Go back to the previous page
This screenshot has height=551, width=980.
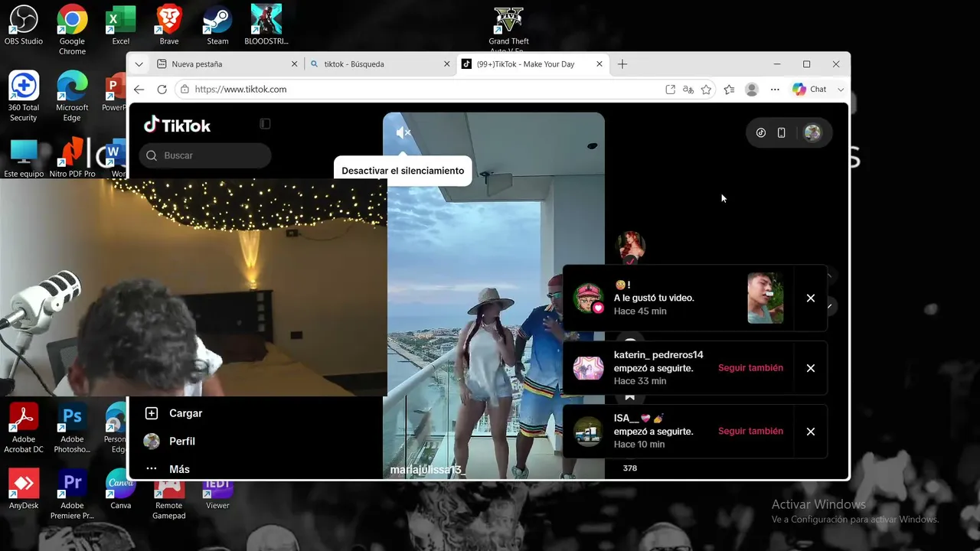[x=139, y=90]
